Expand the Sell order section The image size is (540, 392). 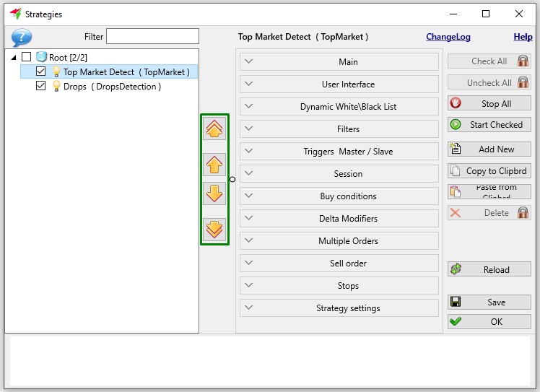click(x=339, y=263)
